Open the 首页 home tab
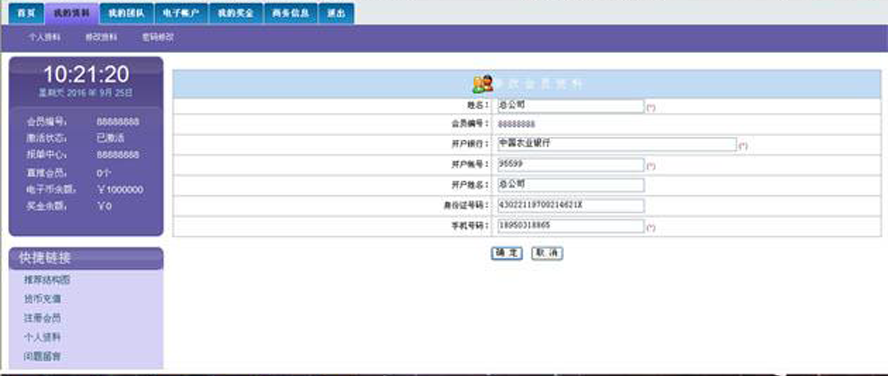Screen dimensions: 888x376 pyautogui.click(x=27, y=14)
